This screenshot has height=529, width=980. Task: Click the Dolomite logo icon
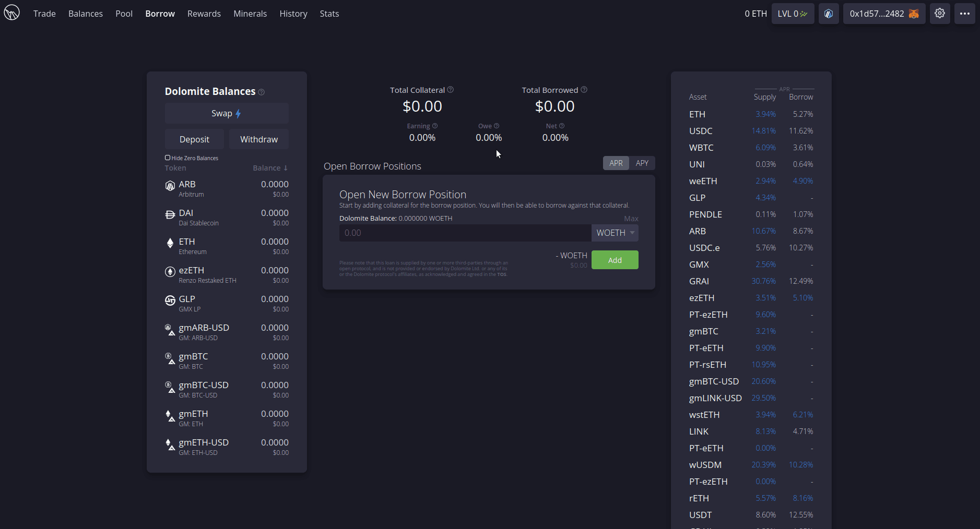click(11, 13)
